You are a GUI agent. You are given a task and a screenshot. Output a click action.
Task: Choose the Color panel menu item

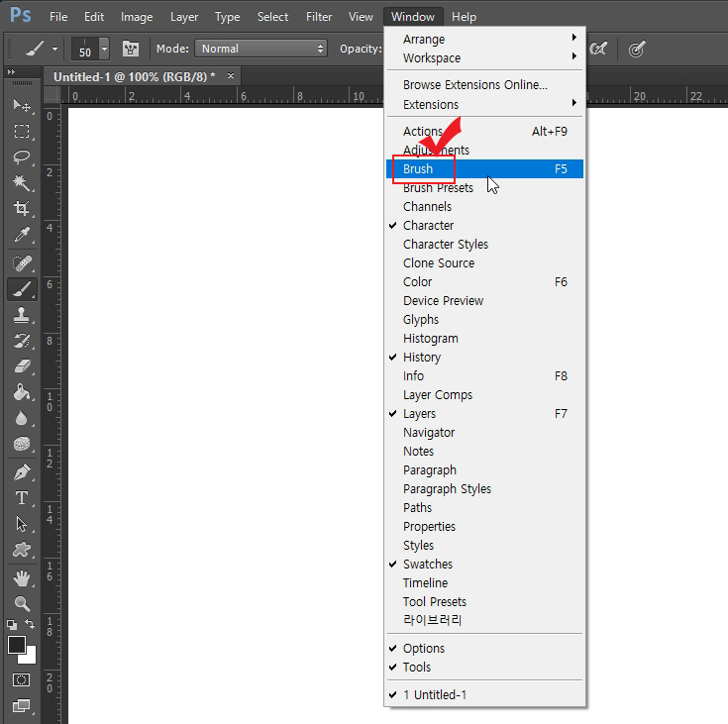point(484,282)
